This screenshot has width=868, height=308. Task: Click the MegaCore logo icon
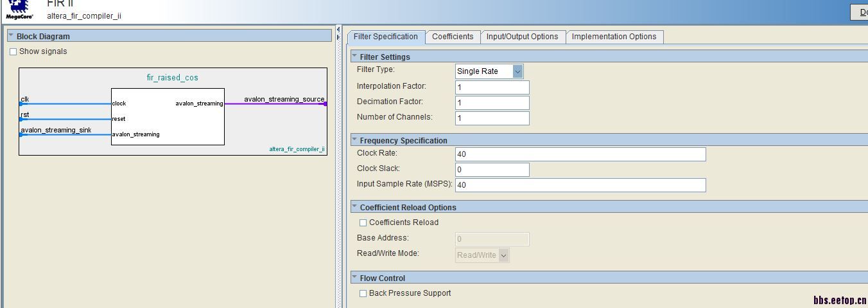(19, 9)
